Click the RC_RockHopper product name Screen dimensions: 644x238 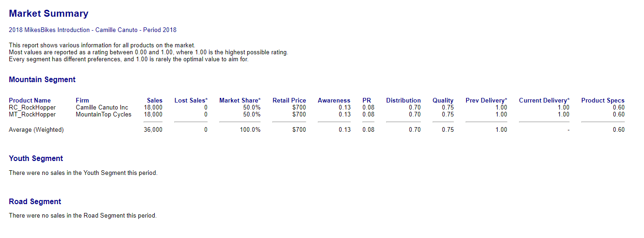click(x=32, y=108)
